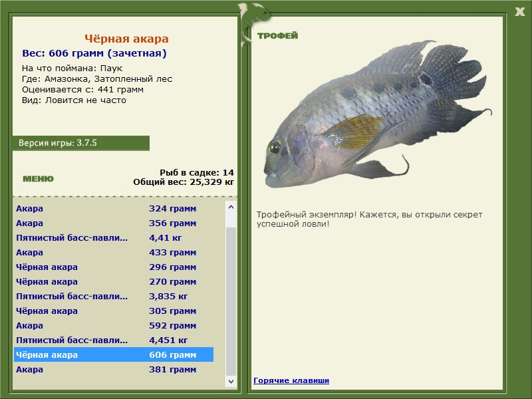Select Акара 592 грамм row
This screenshot has height=399, width=532.
coord(114,325)
